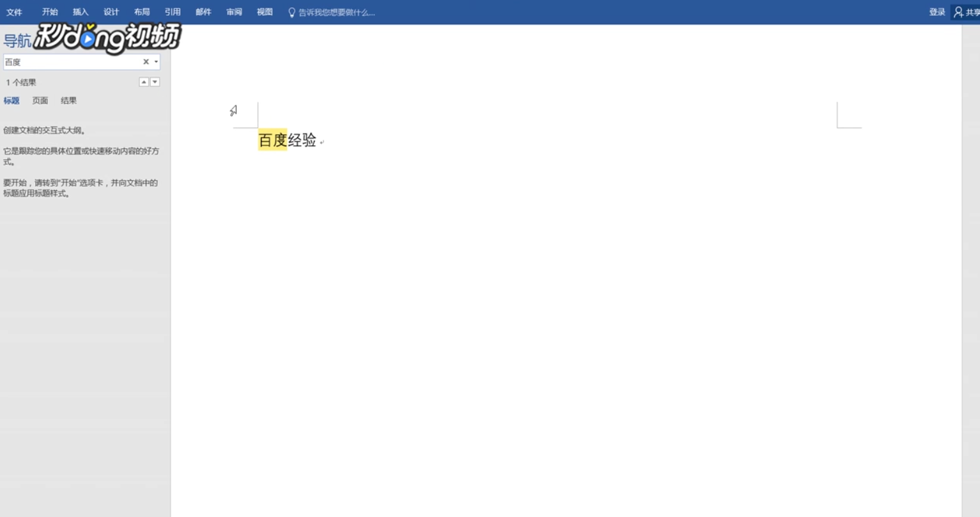Select the 视图 ribbon tab
Screen dimensions: 980x517
(x=265, y=12)
